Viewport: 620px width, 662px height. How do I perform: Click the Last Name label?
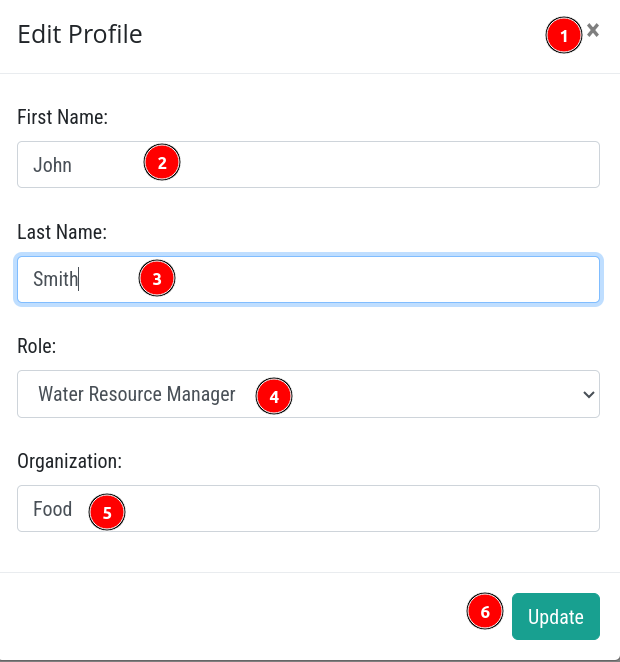[x=62, y=232]
